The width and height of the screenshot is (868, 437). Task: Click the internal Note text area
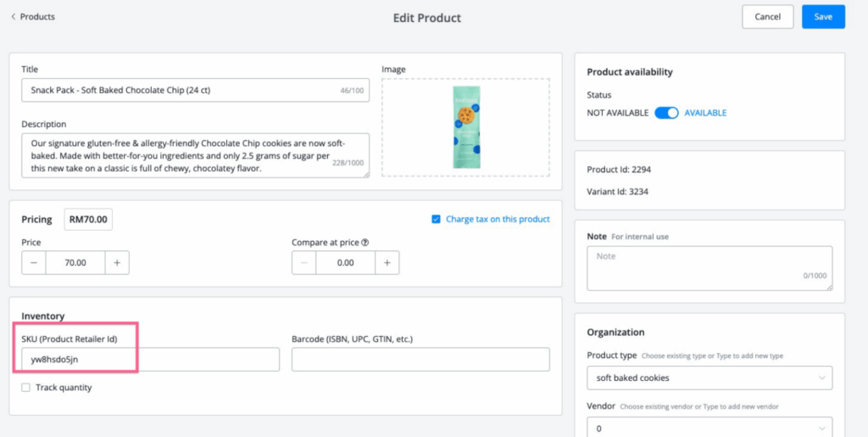(x=709, y=268)
